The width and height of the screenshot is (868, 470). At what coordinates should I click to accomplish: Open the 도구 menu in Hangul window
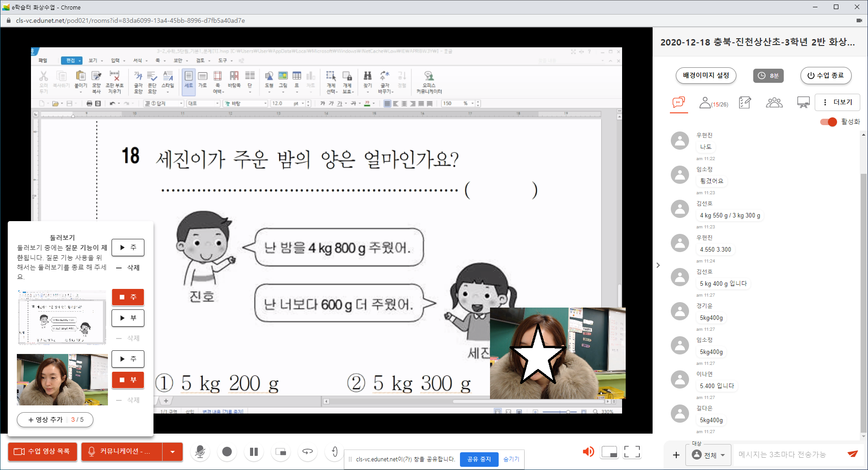pyautogui.click(x=225, y=61)
